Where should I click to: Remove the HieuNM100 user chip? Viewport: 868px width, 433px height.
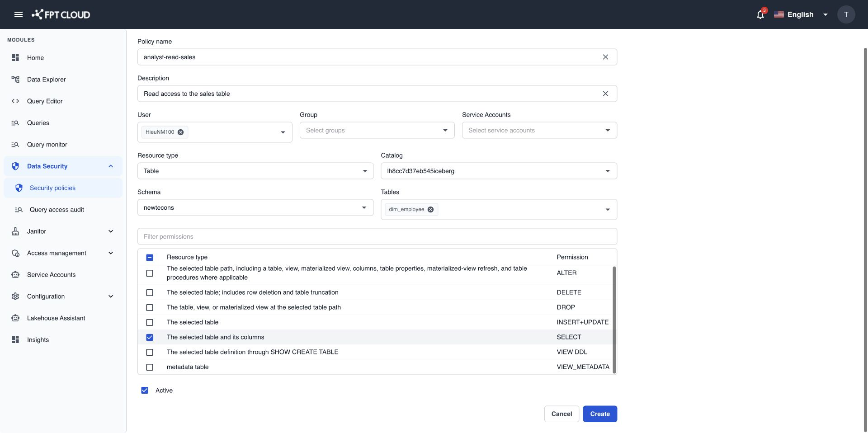click(x=180, y=132)
